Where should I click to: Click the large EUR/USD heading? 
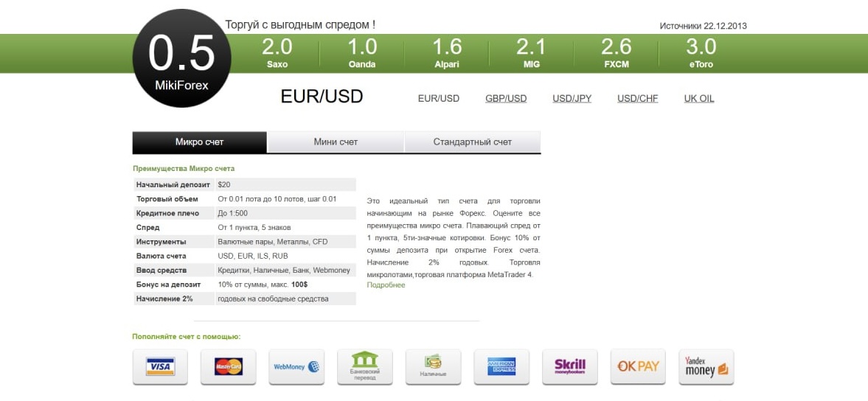[x=322, y=97]
